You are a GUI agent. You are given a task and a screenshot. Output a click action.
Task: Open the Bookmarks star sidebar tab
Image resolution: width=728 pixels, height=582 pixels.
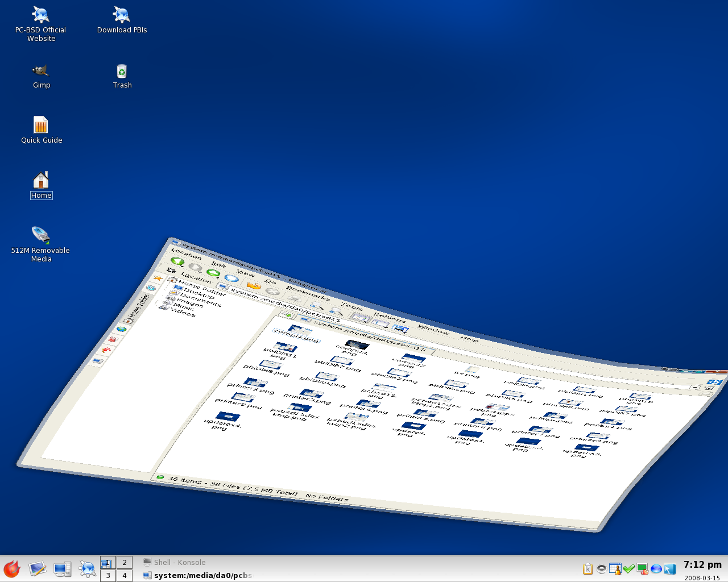coord(158,278)
